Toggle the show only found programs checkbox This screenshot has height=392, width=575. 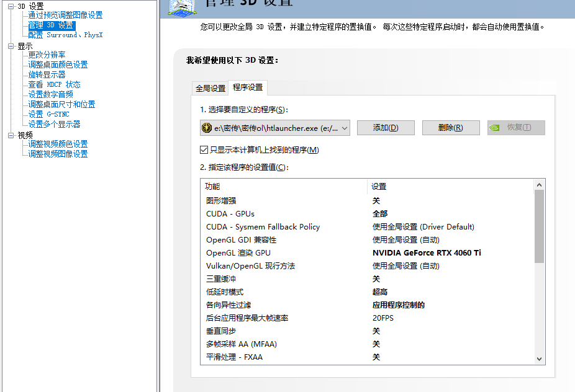204,149
